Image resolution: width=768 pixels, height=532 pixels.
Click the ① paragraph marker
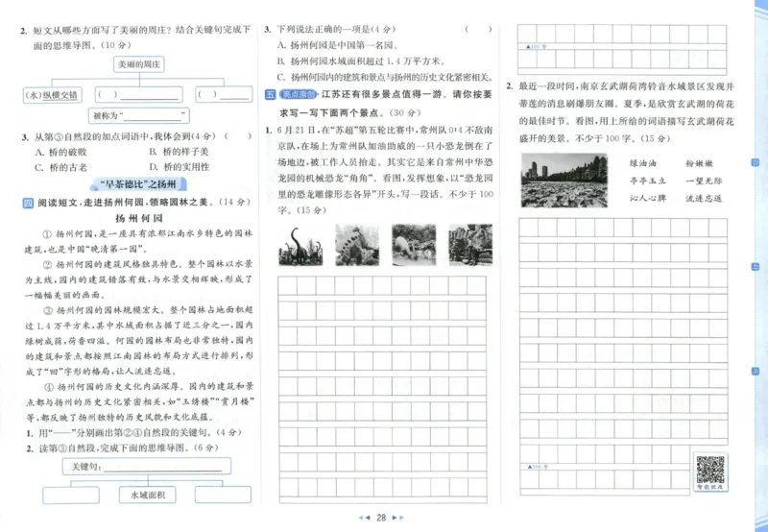tap(46, 234)
